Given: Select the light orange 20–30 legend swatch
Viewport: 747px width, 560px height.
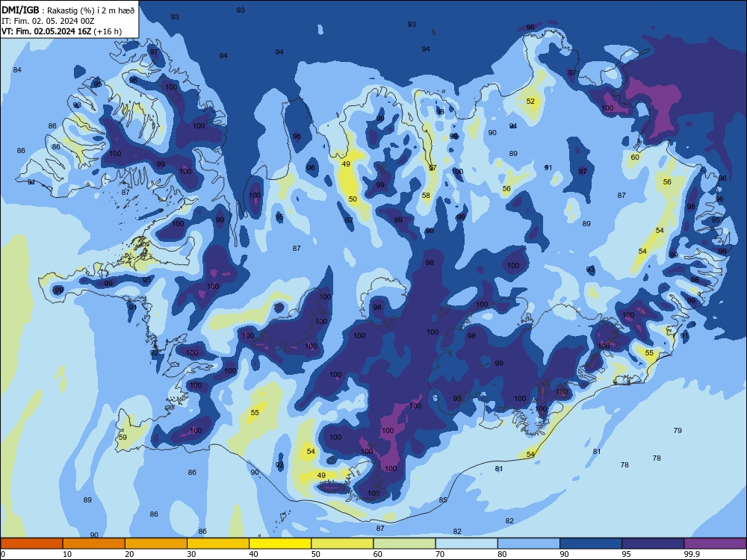Looking at the screenshot, I should [156, 544].
